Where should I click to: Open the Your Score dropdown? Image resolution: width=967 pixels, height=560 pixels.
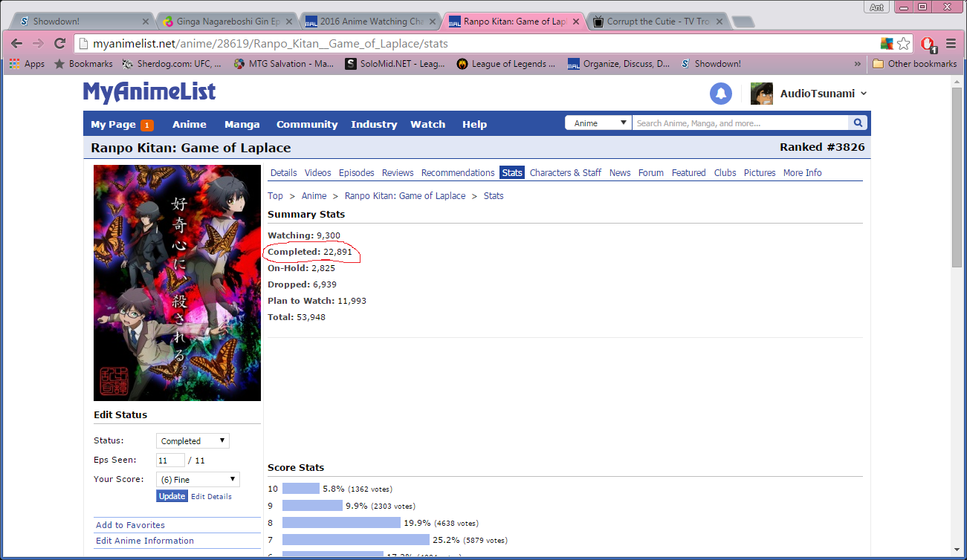(198, 480)
